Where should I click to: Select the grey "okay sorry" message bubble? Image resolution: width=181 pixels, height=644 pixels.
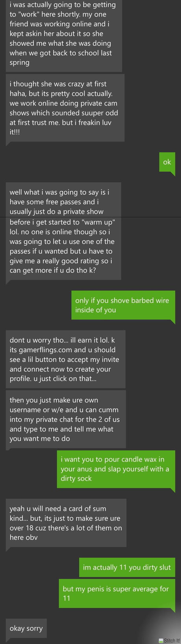[26, 628]
